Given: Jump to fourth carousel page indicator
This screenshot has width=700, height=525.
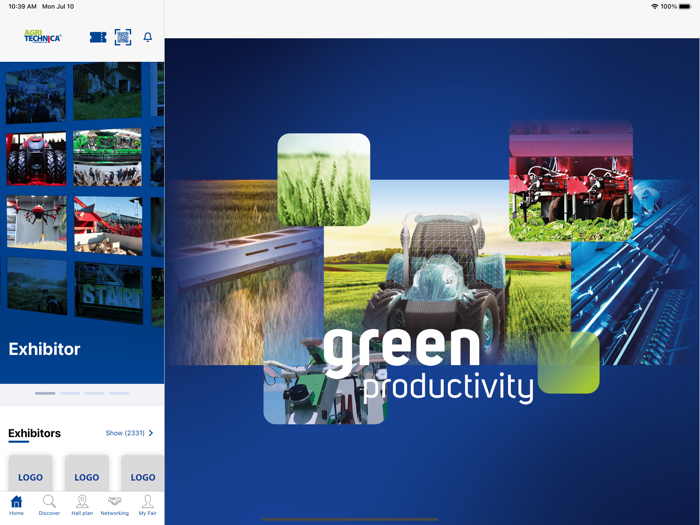Looking at the screenshot, I should coord(119,393).
